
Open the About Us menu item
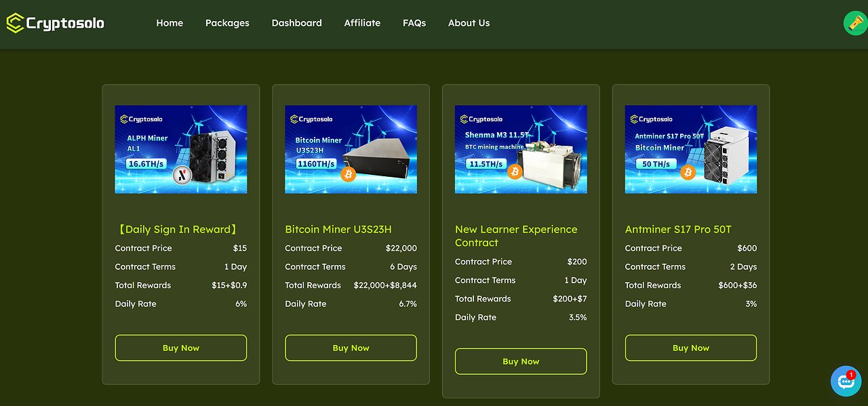click(x=469, y=23)
